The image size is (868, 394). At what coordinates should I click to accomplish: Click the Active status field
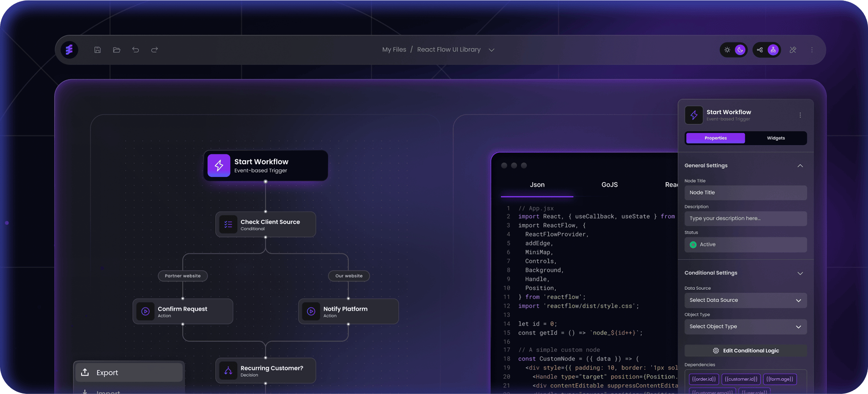(x=745, y=244)
